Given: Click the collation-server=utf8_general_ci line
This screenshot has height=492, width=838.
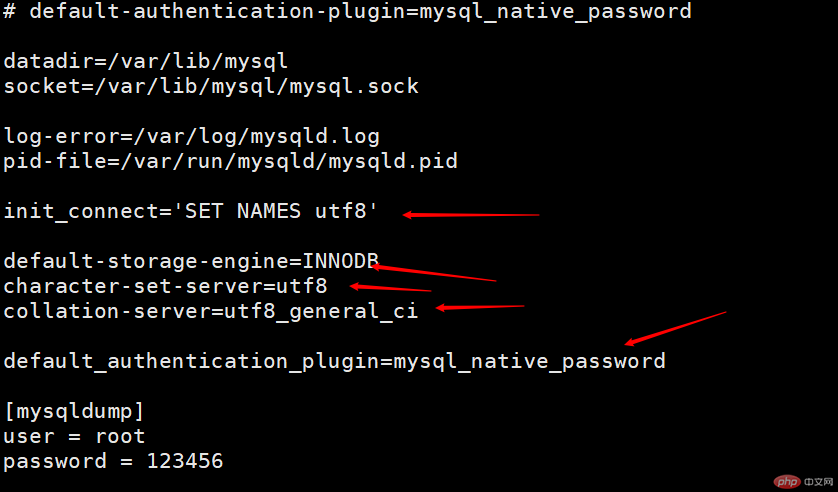Looking at the screenshot, I should (x=211, y=311).
